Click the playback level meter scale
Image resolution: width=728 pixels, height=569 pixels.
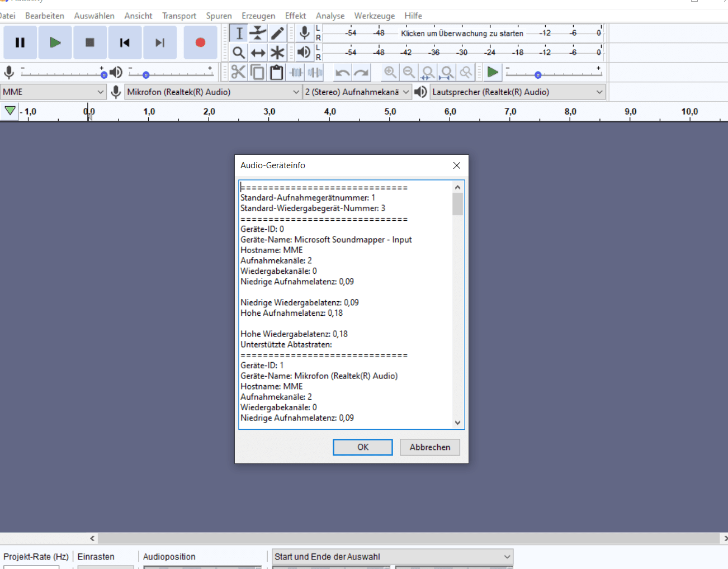click(x=462, y=53)
